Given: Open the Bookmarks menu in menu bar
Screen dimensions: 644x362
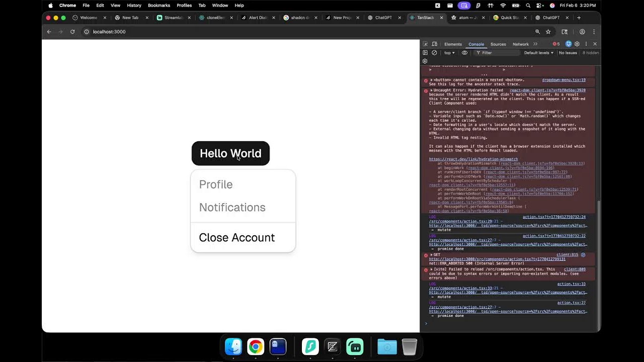Looking at the screenshot, I should point(159,6).
